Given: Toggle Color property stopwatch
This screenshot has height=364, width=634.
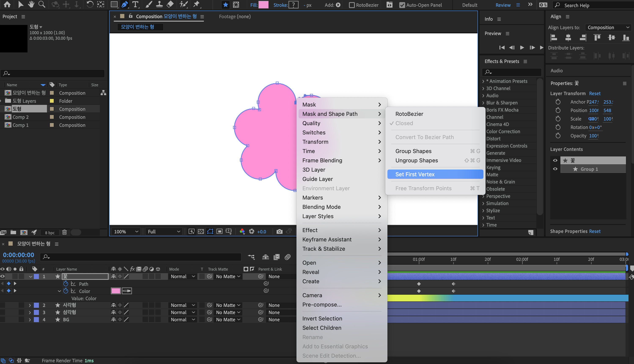Looking at the screenshot, I should pyautogui.click(x=66, y=291).
